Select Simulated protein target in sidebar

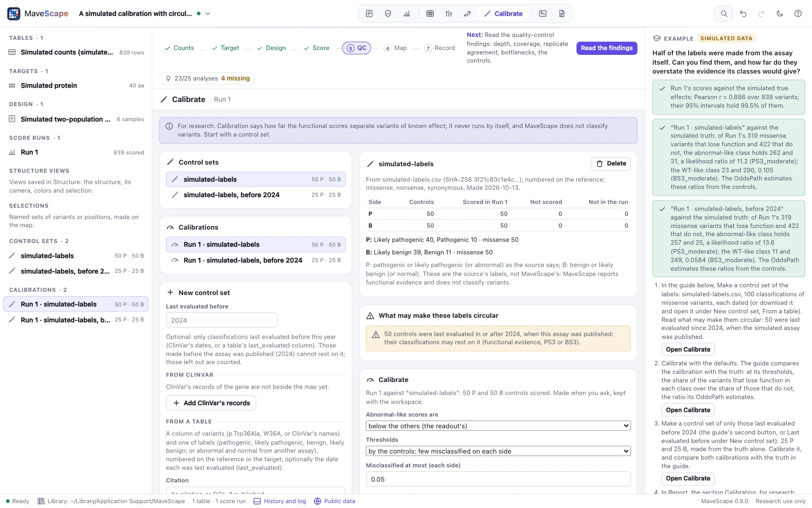pyautogui.click(x=76, y=85)
